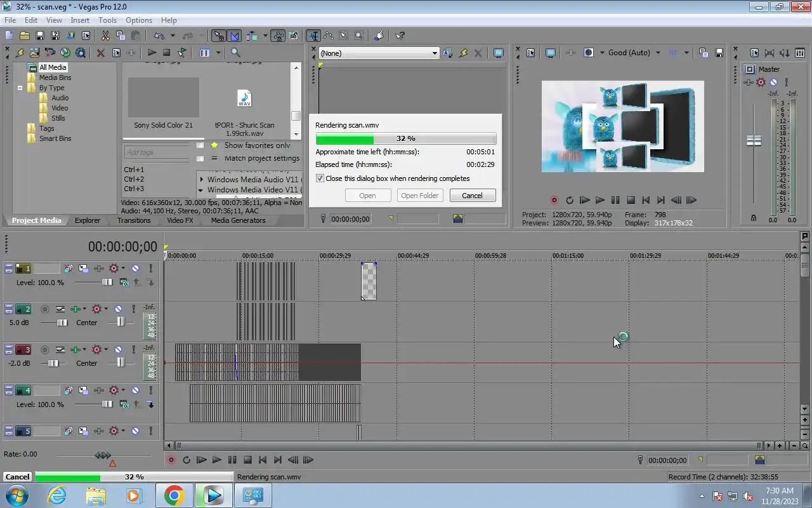Image resolution: width=812 pixels, height=508 pixels.
Task: Collapse the By Type tree node
Action: coord(20,88)
